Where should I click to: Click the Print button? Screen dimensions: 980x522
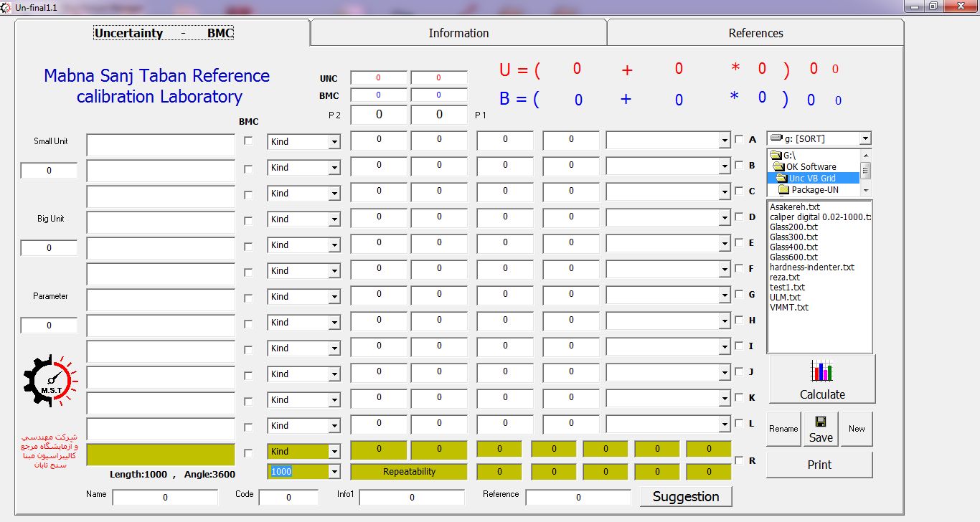(x=819, y=465)
